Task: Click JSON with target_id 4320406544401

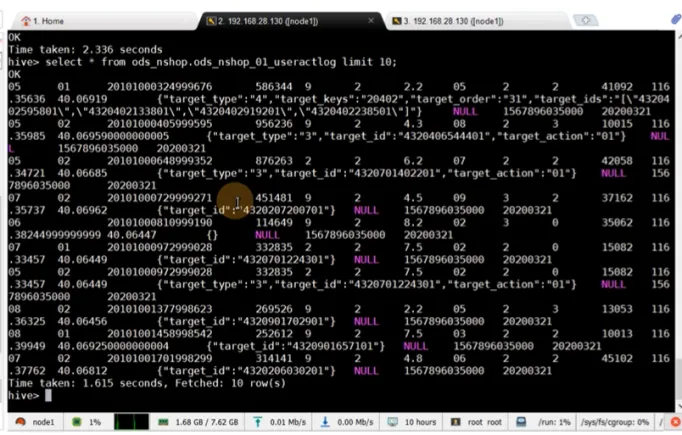Action: point(416,136)
